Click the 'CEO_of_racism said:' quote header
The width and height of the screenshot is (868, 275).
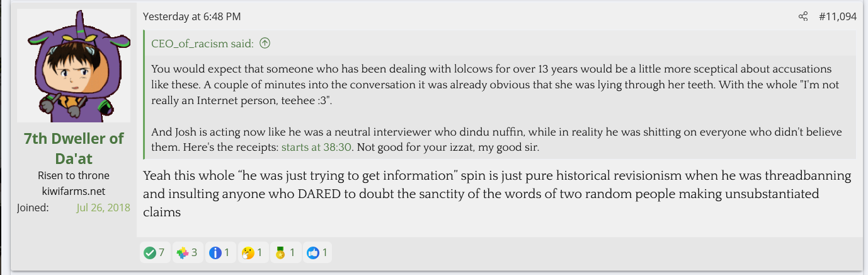click(202, 44)
